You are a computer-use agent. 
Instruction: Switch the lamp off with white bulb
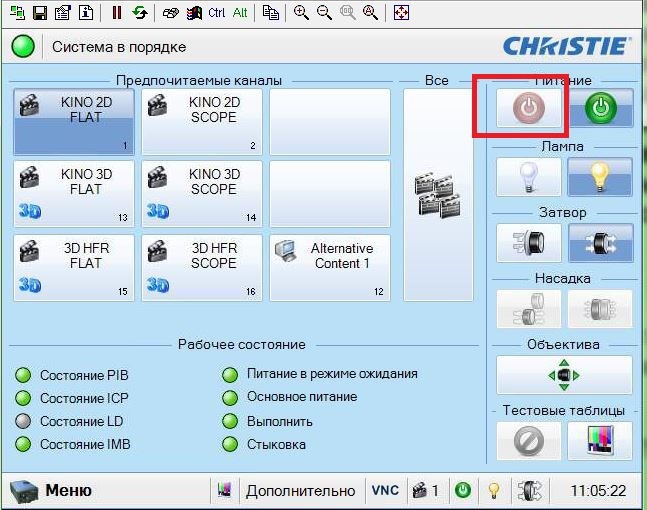(x=529, y=177)
